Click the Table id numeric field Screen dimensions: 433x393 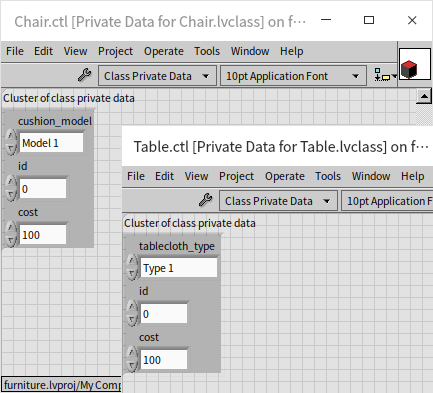[164, 314]
